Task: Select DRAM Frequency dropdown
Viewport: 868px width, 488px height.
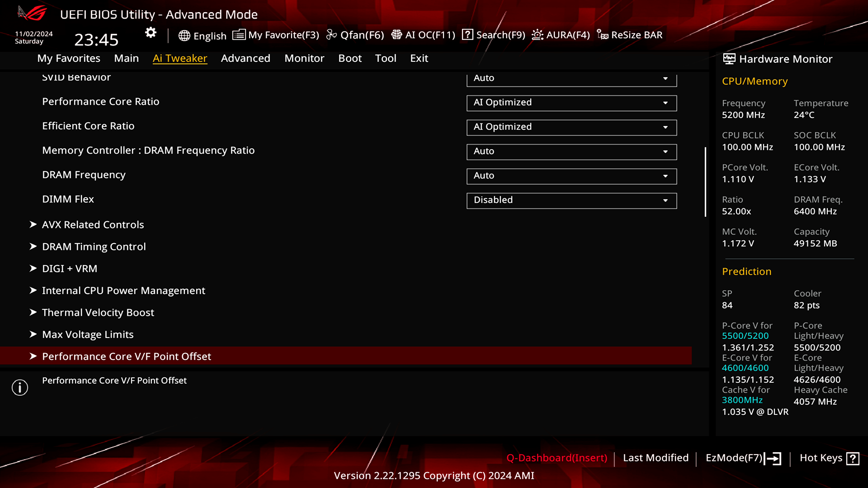Action: tap(571, 175)
